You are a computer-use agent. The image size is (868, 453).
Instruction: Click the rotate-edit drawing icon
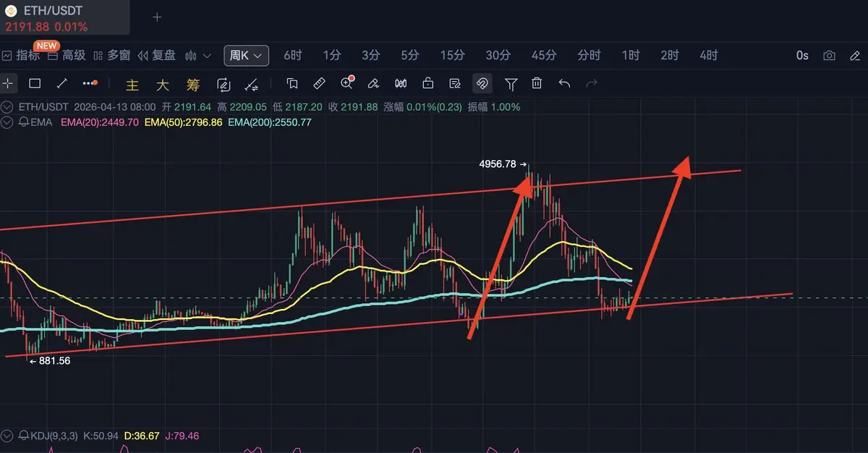(x=224, y=84)
